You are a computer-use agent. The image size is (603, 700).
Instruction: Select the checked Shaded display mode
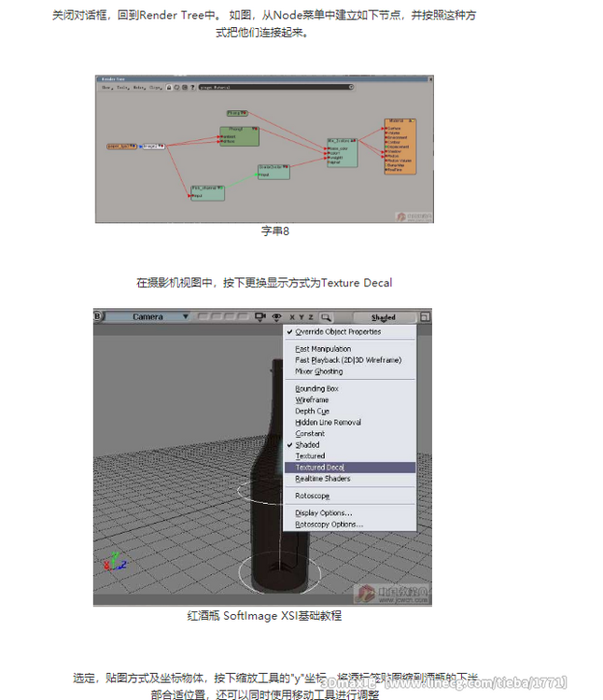tap(307, 445)
